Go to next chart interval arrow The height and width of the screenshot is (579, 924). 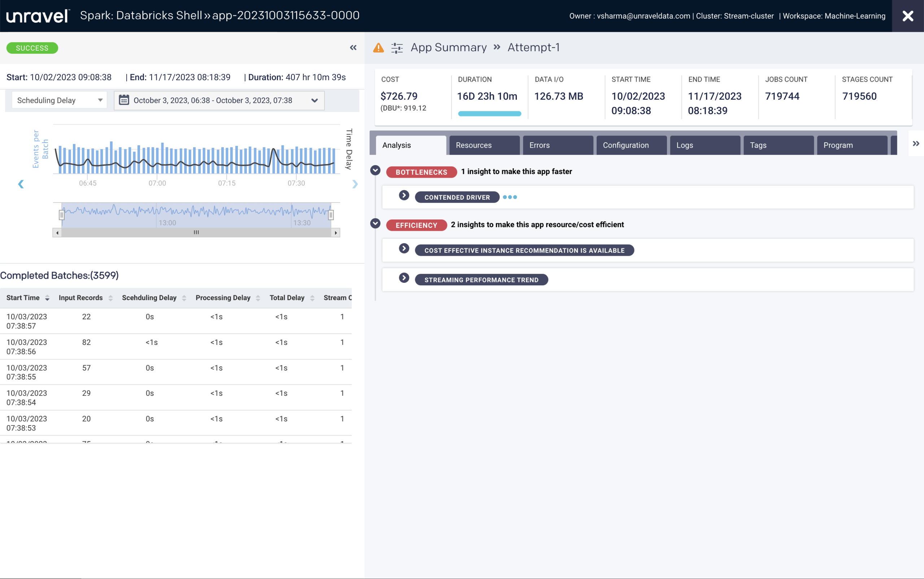(x=355, y=184)
